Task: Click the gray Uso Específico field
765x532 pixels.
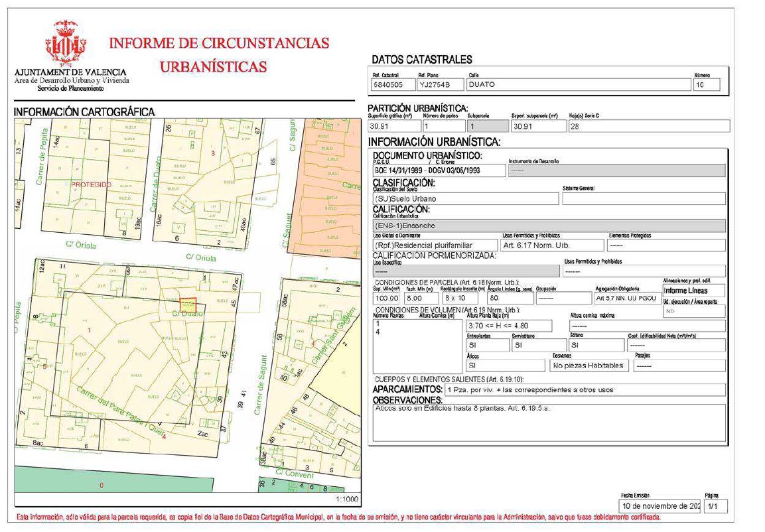Action: pyautogui.click(x=466, y=271)
